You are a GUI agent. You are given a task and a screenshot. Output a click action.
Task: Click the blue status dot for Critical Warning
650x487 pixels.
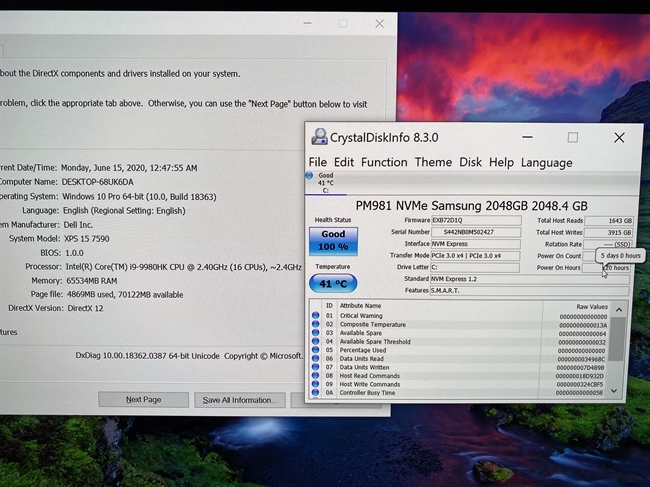pos(316,315)
